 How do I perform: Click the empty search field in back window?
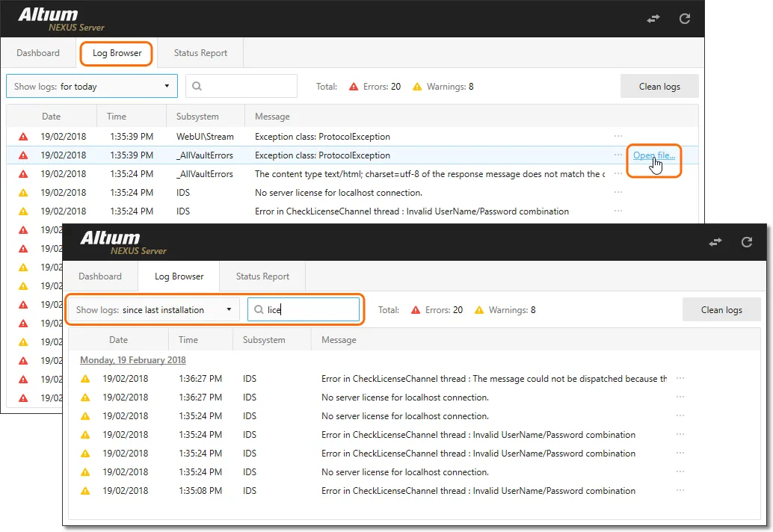[x=247, y=87]
